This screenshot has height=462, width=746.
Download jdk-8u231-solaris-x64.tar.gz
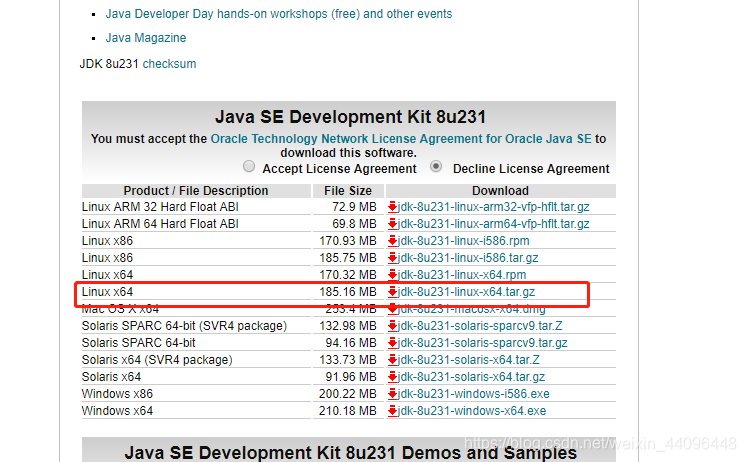pos(471,377)
